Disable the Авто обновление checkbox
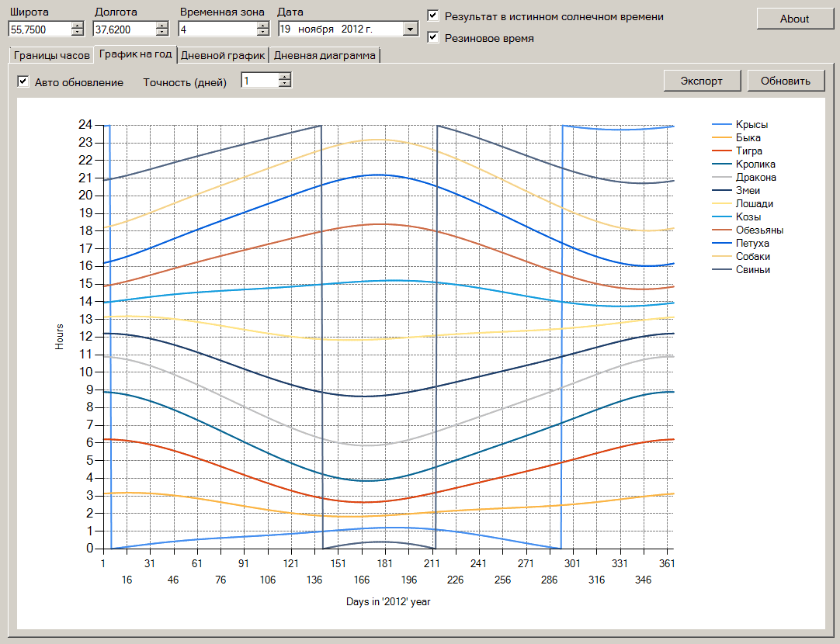Screen dimensions: 840x644 [x=23, y=82]
